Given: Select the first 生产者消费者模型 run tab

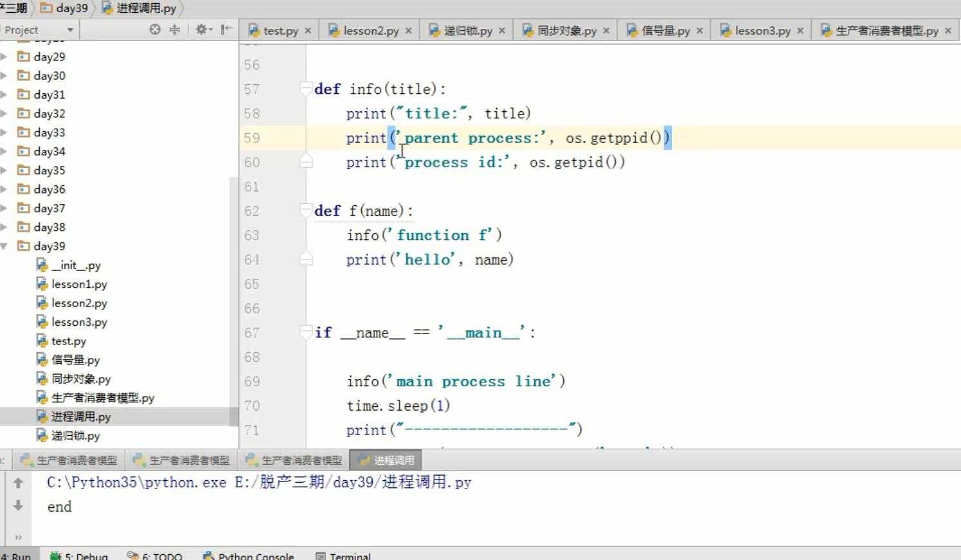Looking at the screenshot, I should pos(69,460).
